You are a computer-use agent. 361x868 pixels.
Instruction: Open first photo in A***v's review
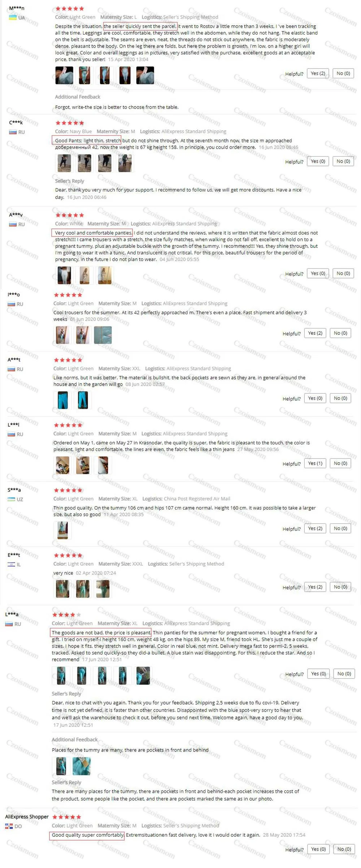pos(64,275)
